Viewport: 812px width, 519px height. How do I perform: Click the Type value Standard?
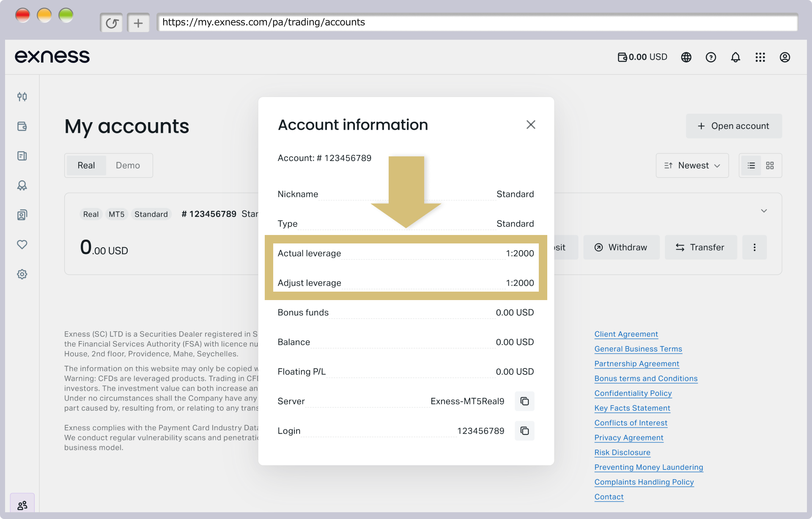[515, 224]
